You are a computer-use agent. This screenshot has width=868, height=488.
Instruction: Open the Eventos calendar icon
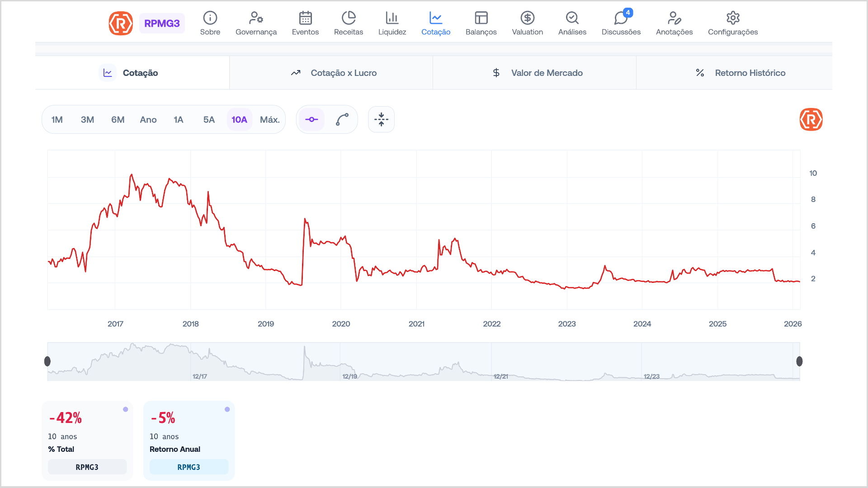pos(305,18)
